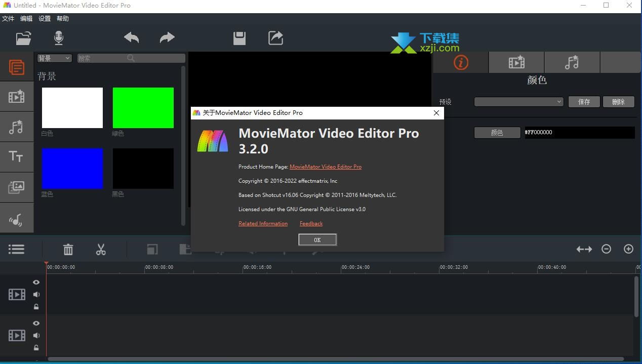Screen dimensions: 642x364
Task: Click the 颜色 color picker button
Action: [x=497, y=133]
